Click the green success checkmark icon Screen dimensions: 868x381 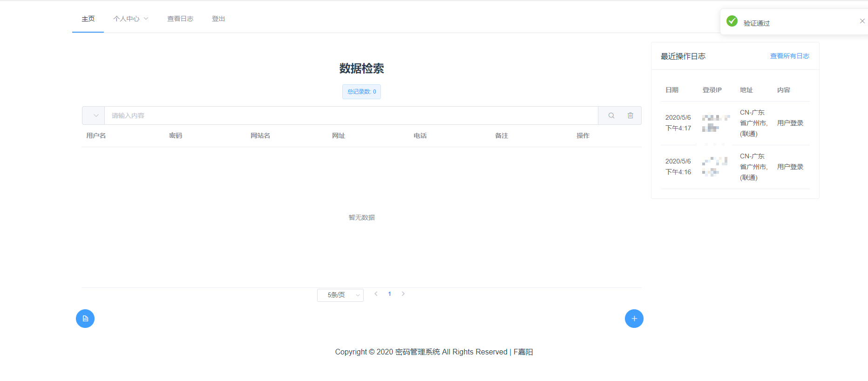pyautogui.click(x=732, y=21)
